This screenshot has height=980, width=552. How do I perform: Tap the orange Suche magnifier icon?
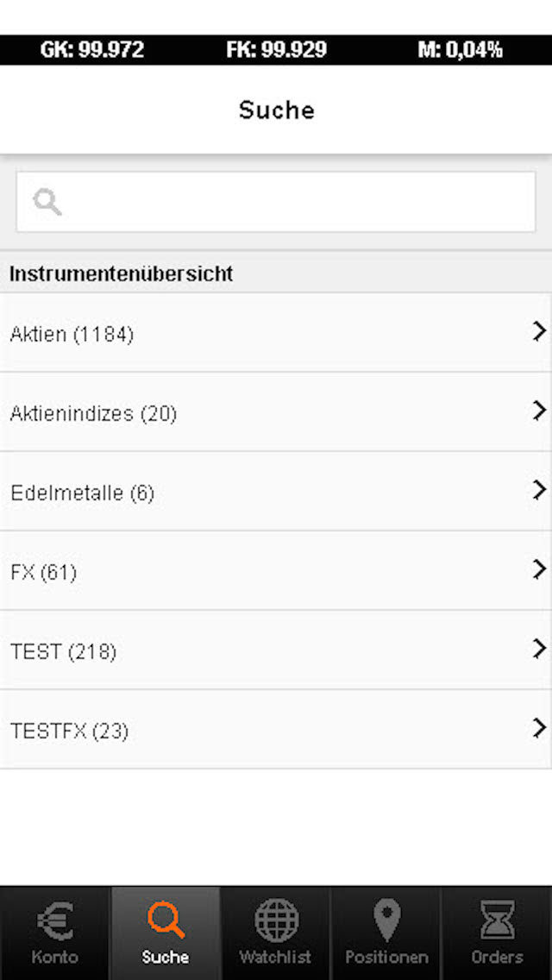[x=166, y=920]
